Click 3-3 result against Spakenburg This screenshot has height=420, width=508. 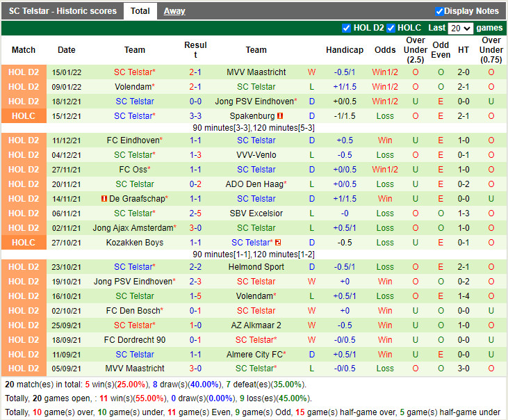coord(195,116)
